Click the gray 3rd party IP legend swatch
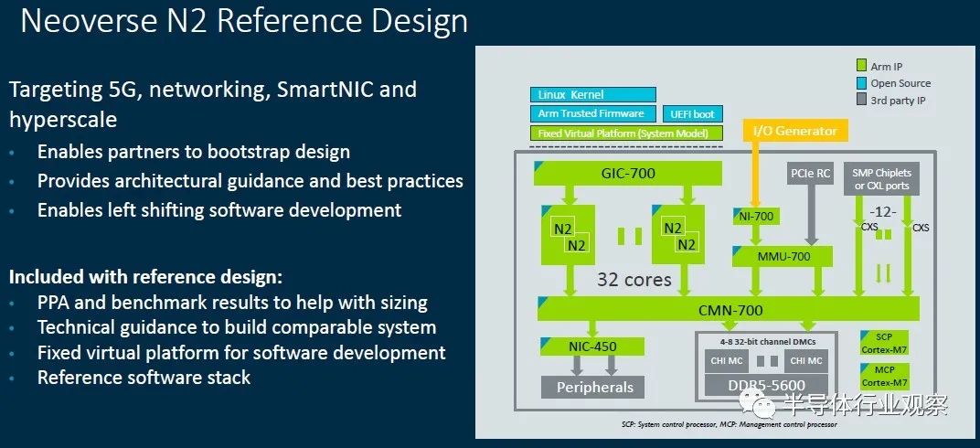 click(861, 101)
